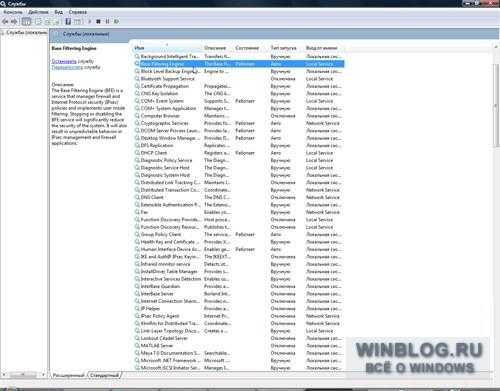Open the blue Help toolbar icon
The width and height of the screenshot is (500, 391).
[68, 22]
